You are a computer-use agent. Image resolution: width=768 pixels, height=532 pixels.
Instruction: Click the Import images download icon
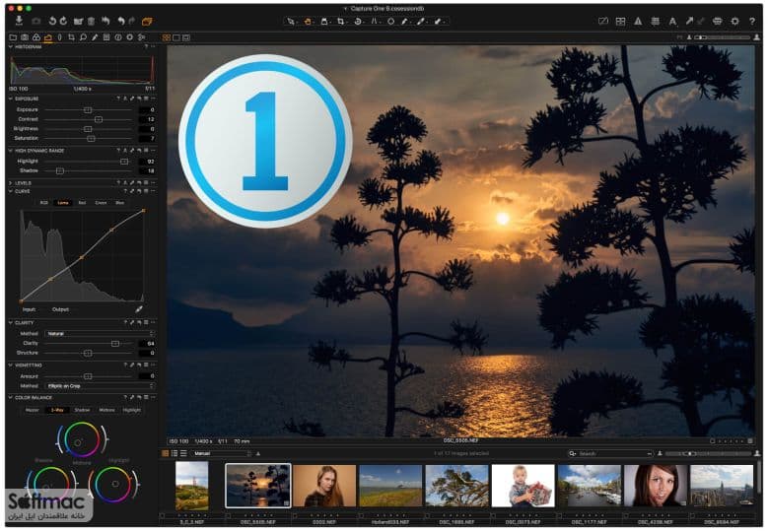[19, 21]
